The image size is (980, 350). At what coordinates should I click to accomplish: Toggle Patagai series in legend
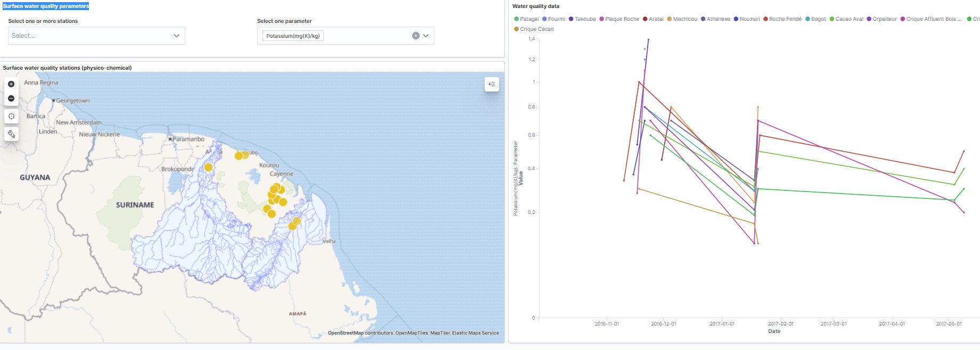point(526,19)
